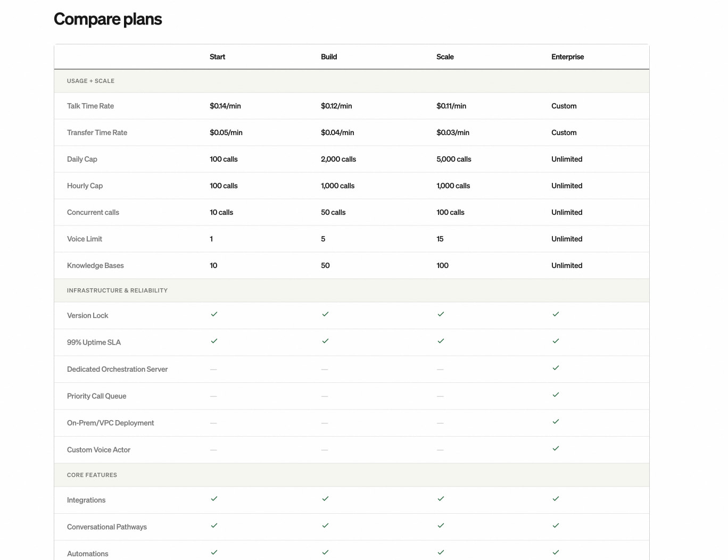Image resolution: width=728 pixels, height=560 pixels.
Task: Click INFRASTRUCTURE & RELIABILITY section label
Action: (x=117, y=290)
